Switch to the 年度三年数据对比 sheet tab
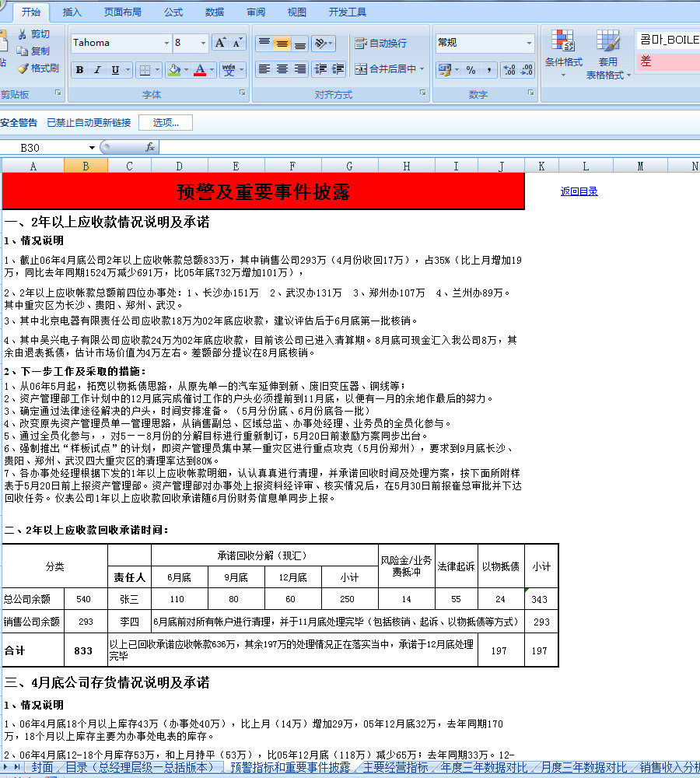 point(484,767)
